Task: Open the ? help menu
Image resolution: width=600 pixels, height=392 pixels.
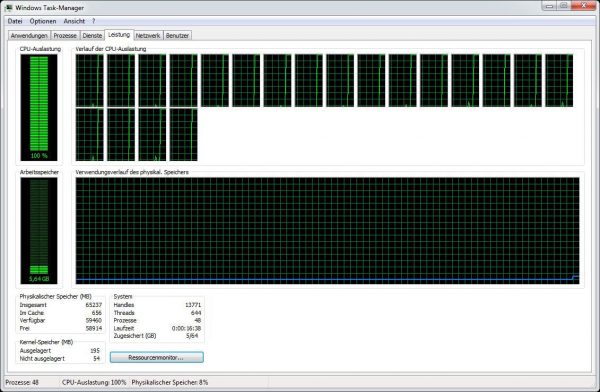Action: point(93,21)
